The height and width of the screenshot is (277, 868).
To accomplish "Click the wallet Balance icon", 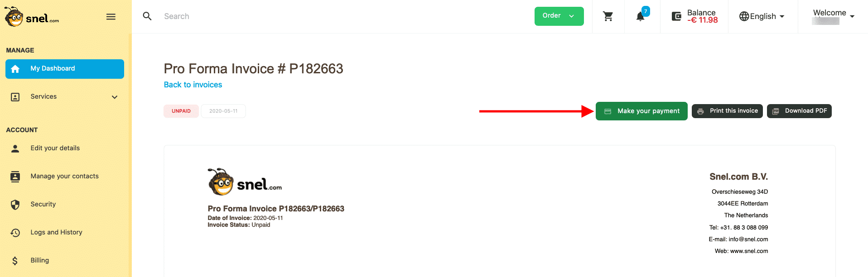I will (x=676, y=16).
